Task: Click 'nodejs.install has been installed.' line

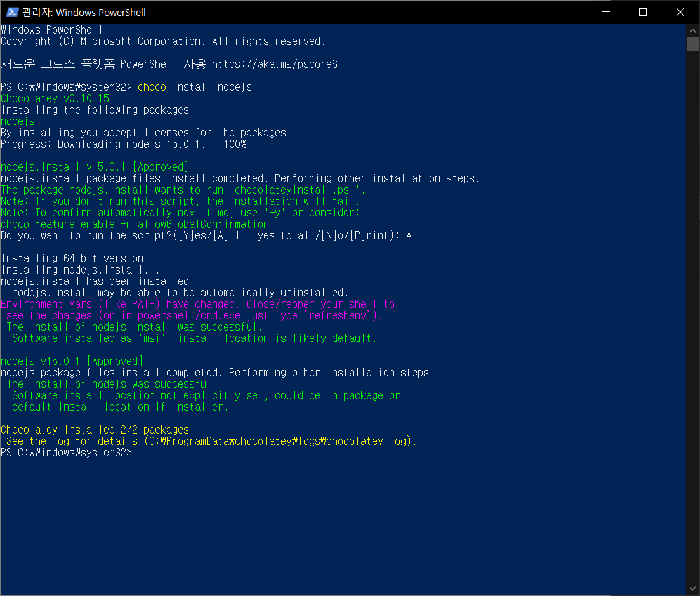Action: tap(97, 281)
